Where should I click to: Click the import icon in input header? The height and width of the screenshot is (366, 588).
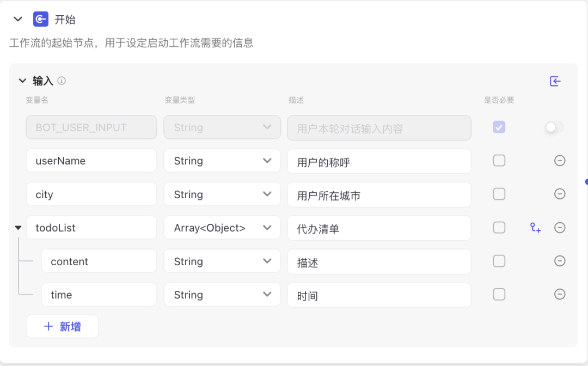click(555, 81)
